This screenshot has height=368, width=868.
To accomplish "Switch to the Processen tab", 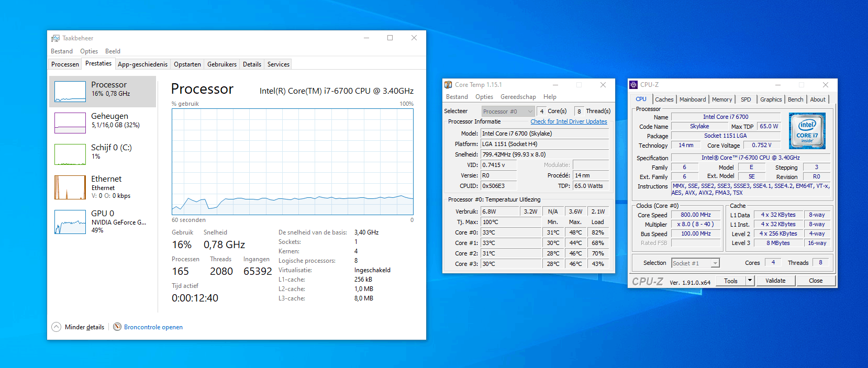I will (65, 64).
